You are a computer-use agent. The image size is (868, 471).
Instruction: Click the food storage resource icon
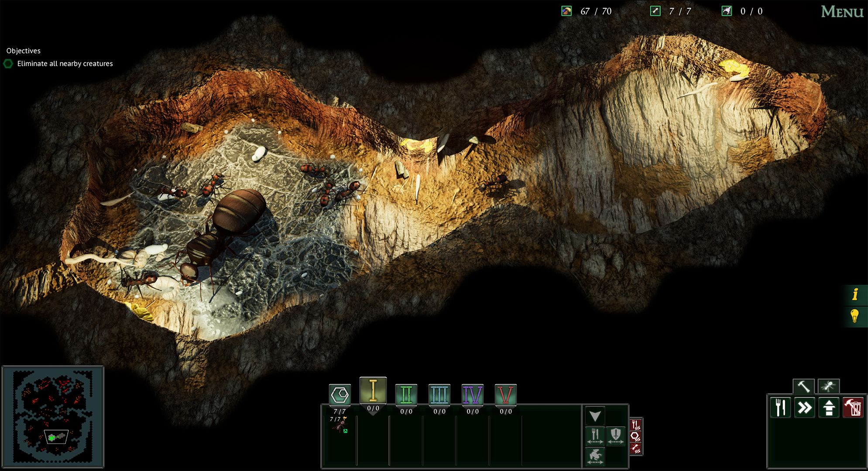click(x=566, y=11)
